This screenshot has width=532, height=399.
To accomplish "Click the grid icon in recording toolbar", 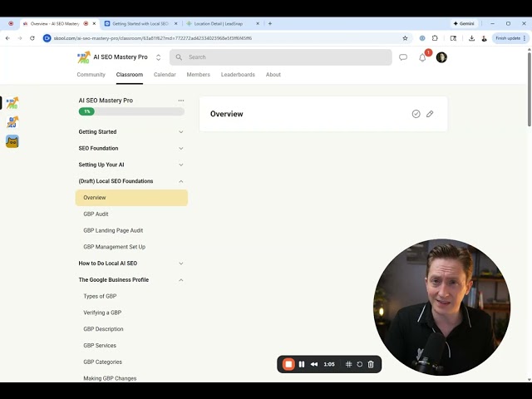I will (348, 364).
